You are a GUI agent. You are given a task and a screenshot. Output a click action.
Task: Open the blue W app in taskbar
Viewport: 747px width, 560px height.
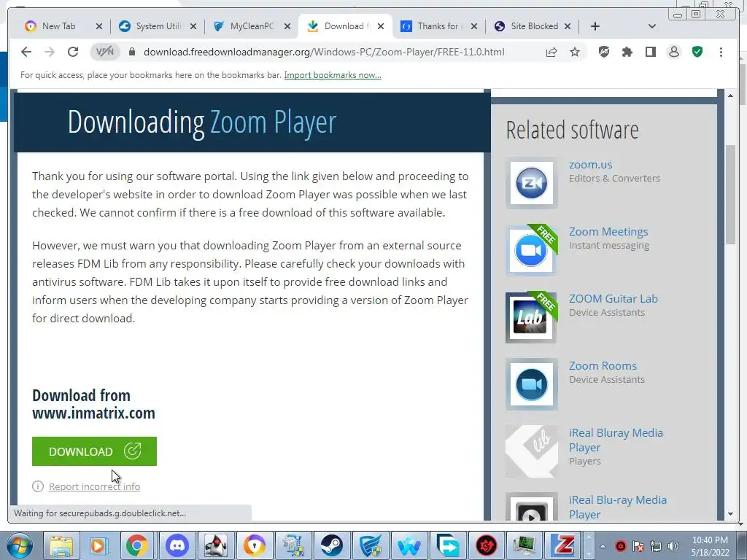[409, 545]
